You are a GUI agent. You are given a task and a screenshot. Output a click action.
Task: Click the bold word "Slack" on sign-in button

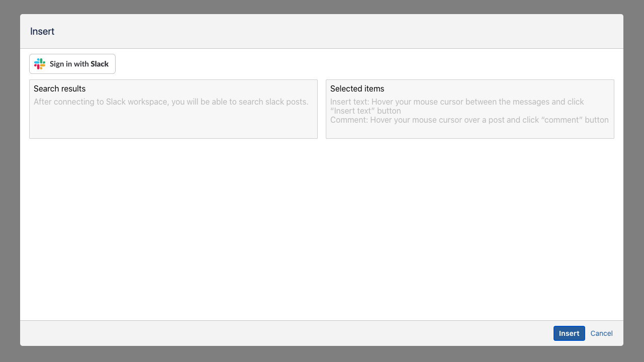pos(100,64)
